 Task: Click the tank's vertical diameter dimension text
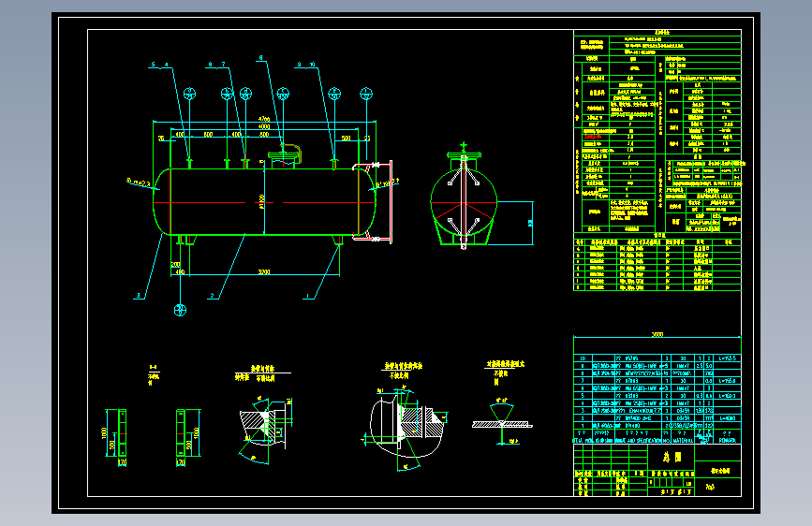tap(262, 200)
